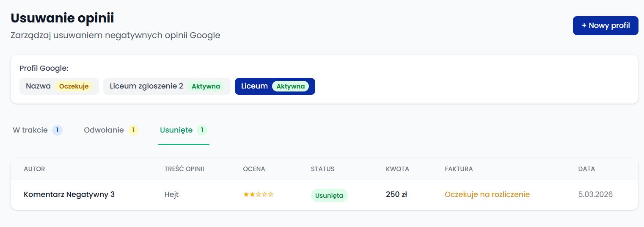Click the "FAKTURA" column header

pos(459,169)
